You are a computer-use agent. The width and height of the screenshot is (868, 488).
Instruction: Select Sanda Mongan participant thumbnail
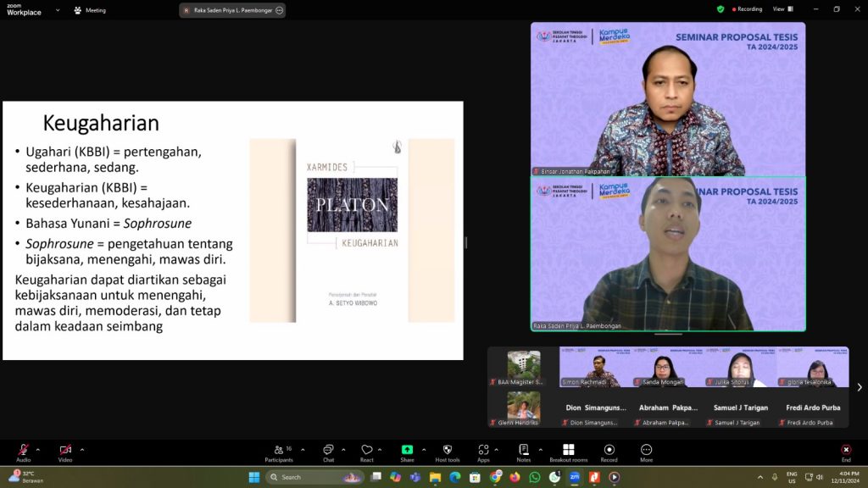668,368
